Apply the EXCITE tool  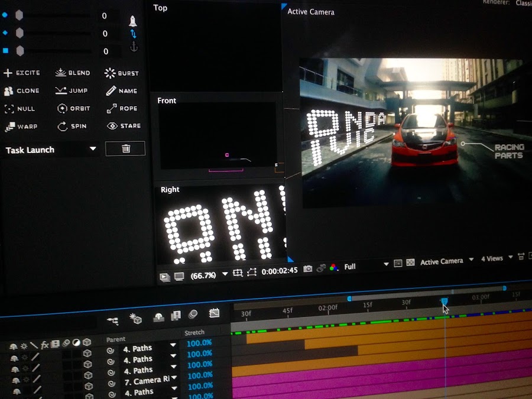click(x=22, y=73)
